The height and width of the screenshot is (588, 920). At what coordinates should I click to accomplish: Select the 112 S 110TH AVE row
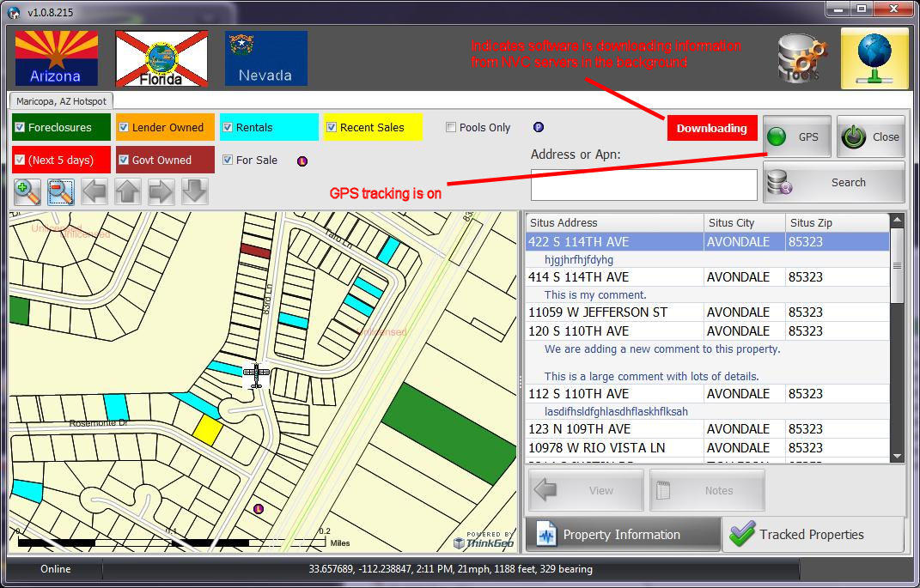708,393
